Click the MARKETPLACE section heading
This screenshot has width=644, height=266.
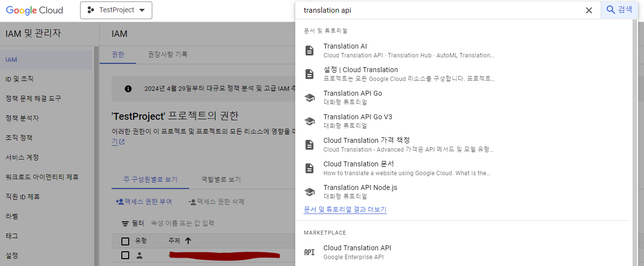point(325,233)
